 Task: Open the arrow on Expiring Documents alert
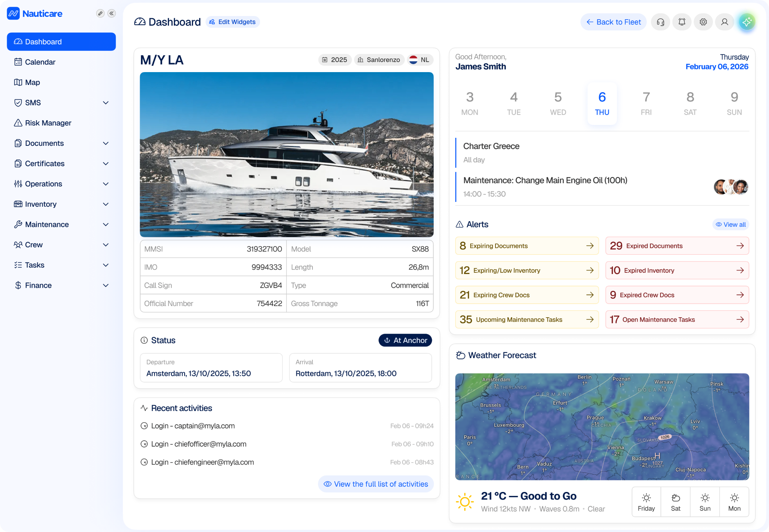(590, 246)
